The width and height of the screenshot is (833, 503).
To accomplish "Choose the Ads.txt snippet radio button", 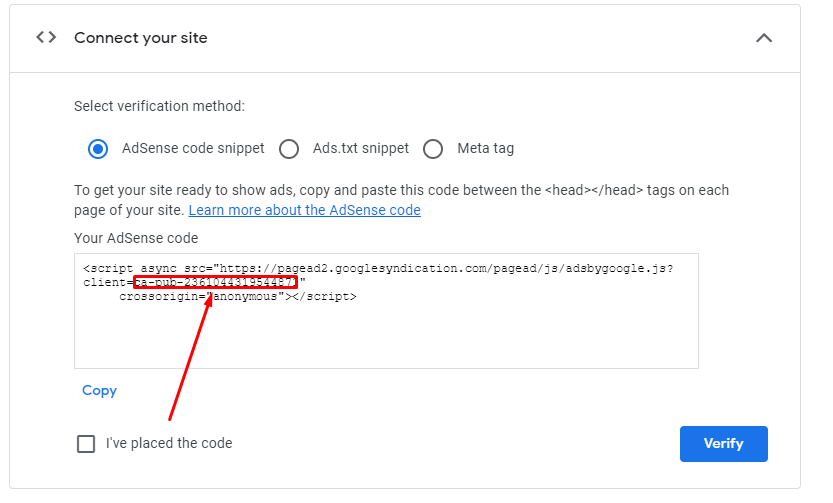I will (289, 149).
